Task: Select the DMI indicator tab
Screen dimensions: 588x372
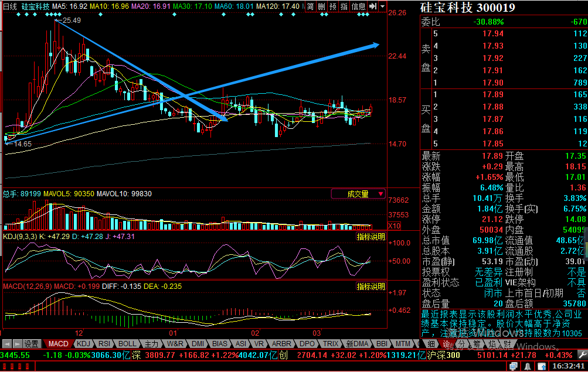Action: [198, 343]
